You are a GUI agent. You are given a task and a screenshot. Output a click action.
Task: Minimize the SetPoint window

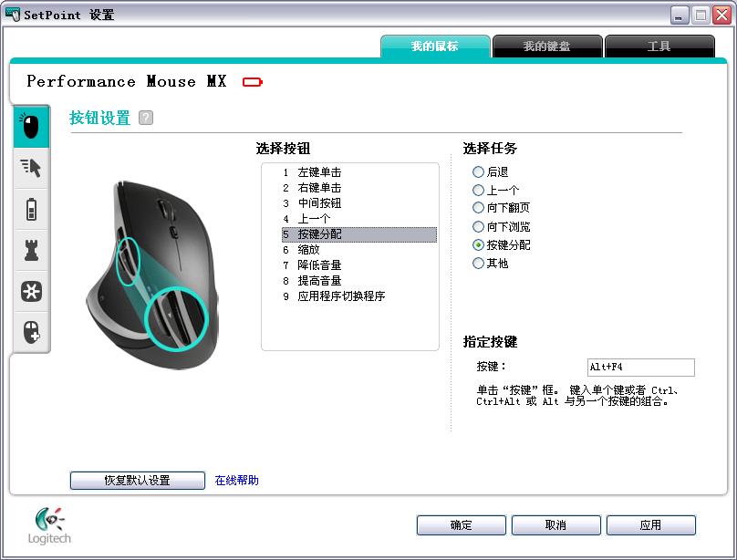point(680,16)
